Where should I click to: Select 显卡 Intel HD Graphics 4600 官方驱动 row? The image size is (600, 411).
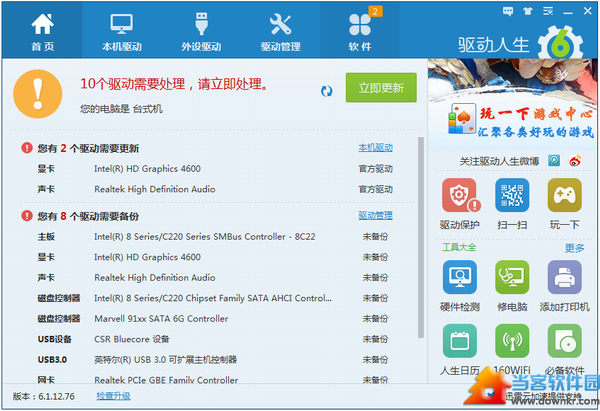pos(215,169)
